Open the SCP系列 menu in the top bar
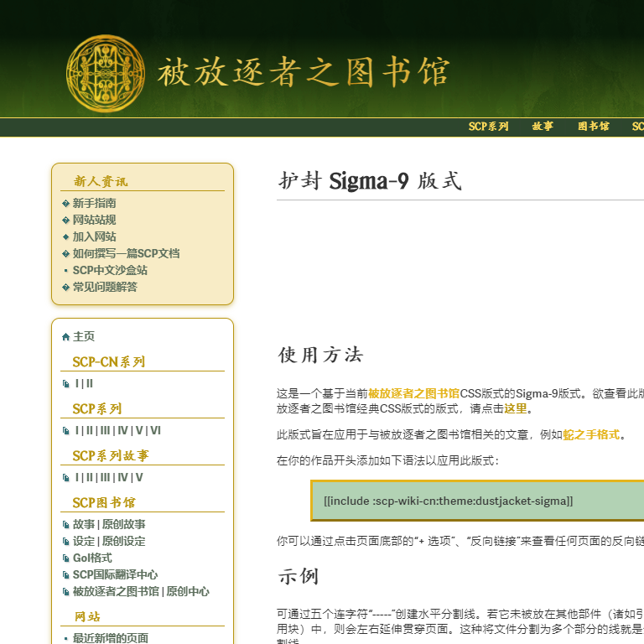 tap(488, 127)
